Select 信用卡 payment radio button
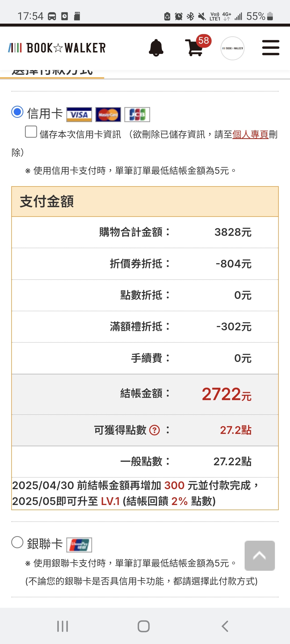Viewport: 290px width, 644px height. coord(17,112)
